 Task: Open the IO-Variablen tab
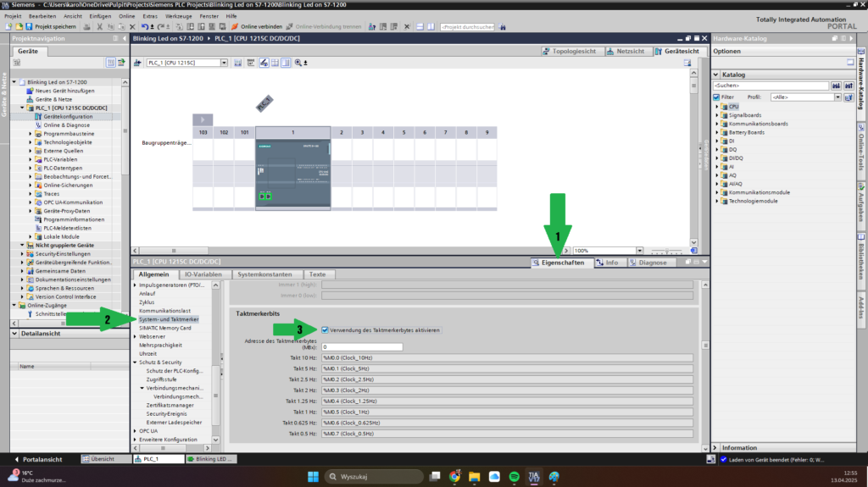coord(203,274)
